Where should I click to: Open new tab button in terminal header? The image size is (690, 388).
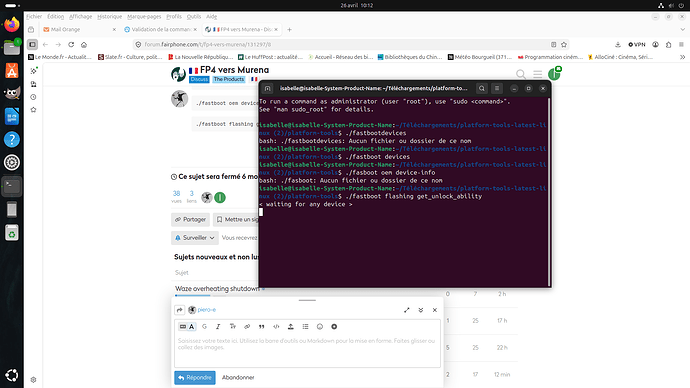(x=268, y=88)
